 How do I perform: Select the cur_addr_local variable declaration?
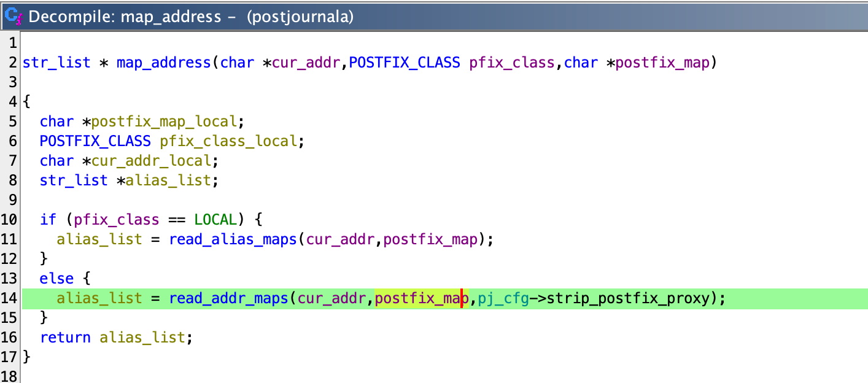(151, 161)
